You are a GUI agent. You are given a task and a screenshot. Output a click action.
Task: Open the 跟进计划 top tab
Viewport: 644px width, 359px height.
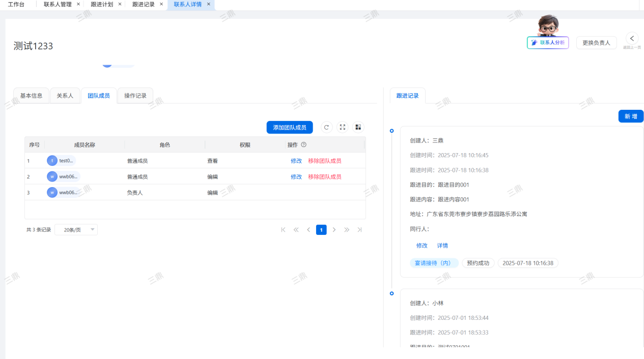(102, 4)
